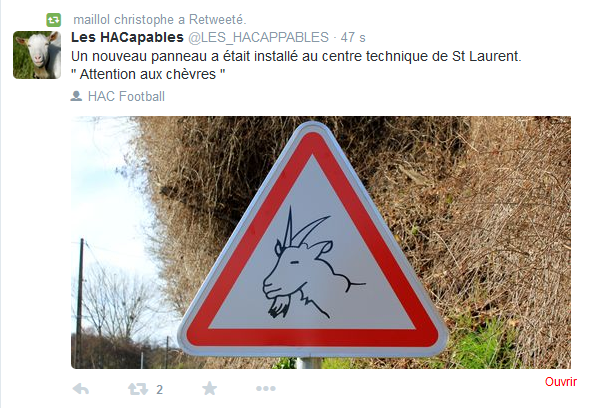The image size is (589, 408).
Task: Click the person icon beside HAC Football
Action: (x=76, y=96)
